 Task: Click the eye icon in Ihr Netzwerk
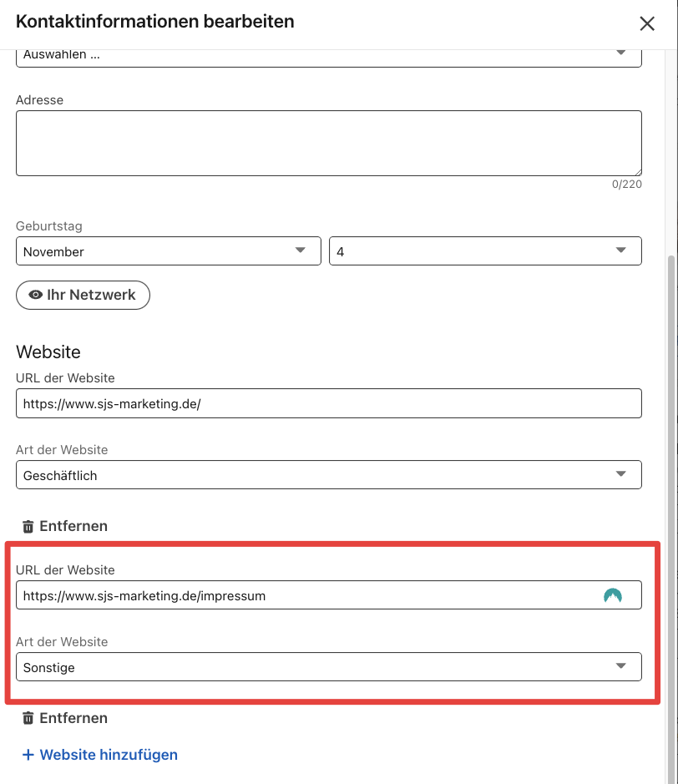pyautogui.click(x=35, y=296)
